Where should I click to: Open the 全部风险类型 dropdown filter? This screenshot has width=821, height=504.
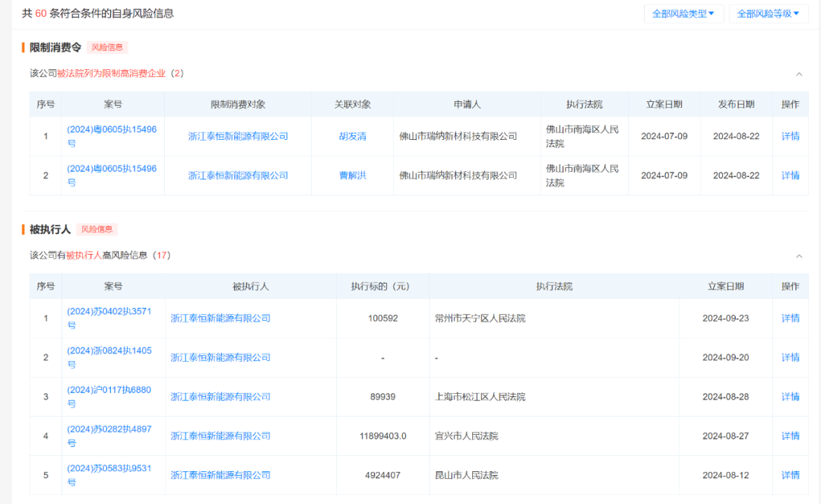click(683, 14)
